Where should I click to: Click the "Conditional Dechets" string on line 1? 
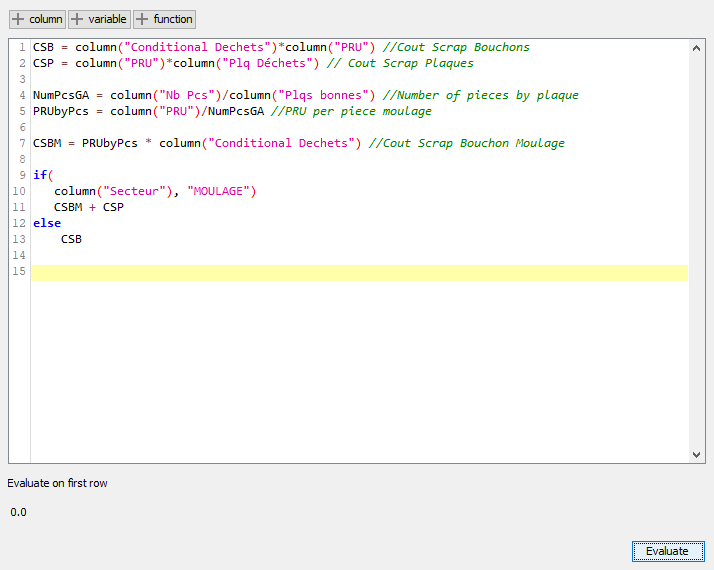(x=197, y=47)
